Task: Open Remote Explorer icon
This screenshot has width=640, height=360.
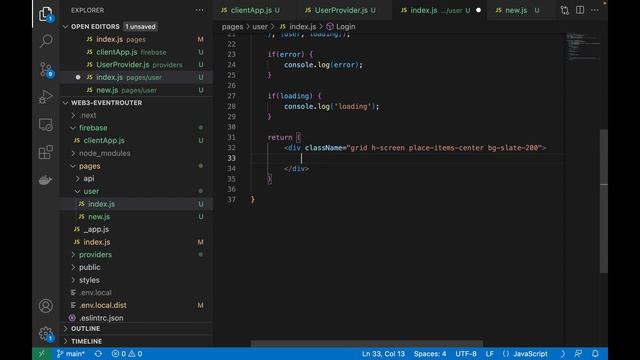Action: (x=46, y=124)
